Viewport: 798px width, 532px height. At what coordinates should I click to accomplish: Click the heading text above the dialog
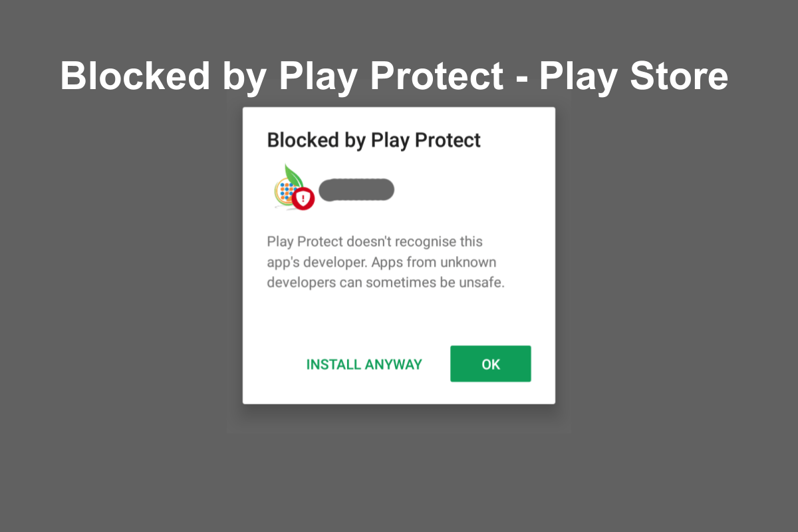pos(394,76)
